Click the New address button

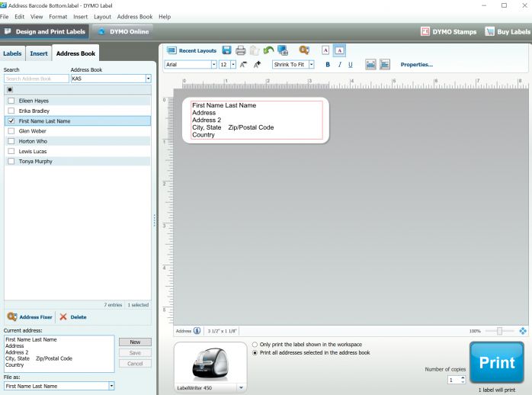click(136, 342)
